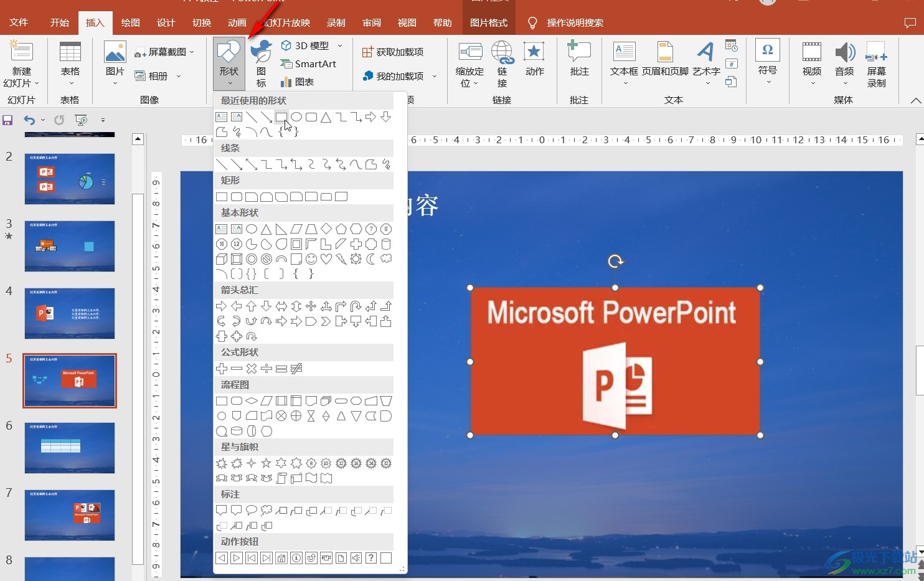Screen dimensions: 924x581
Task: Expand the 3D Models dropdown arrow
Action: (x=340, y=45)
